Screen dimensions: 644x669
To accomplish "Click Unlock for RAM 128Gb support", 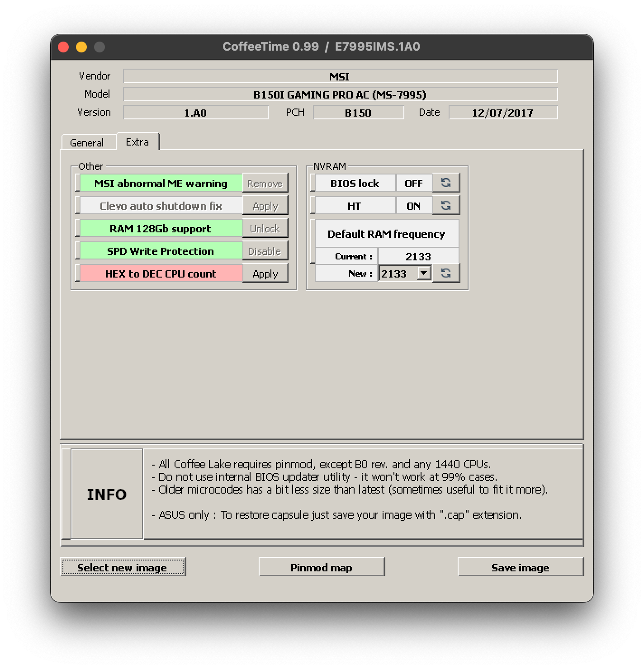I will (x=265, y=228).
